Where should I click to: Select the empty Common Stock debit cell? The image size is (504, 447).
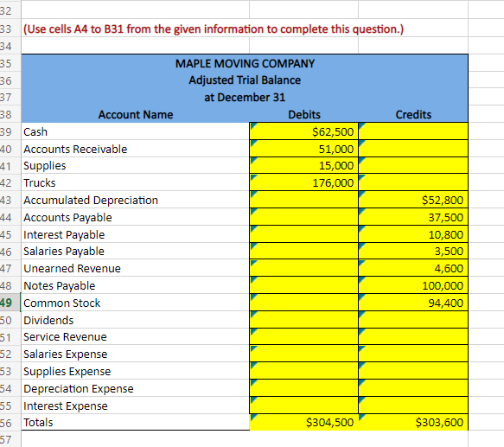(x=303, y=303)
